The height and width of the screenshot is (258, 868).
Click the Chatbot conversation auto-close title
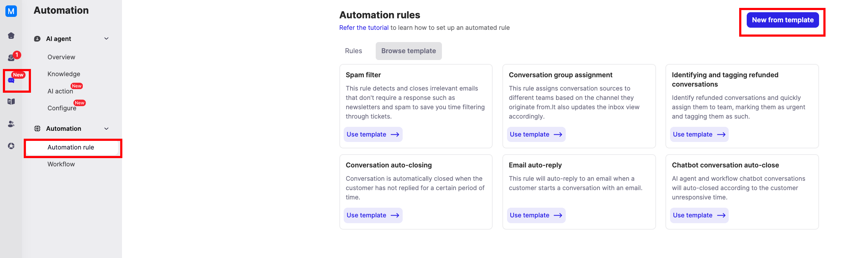pos(725,165)
